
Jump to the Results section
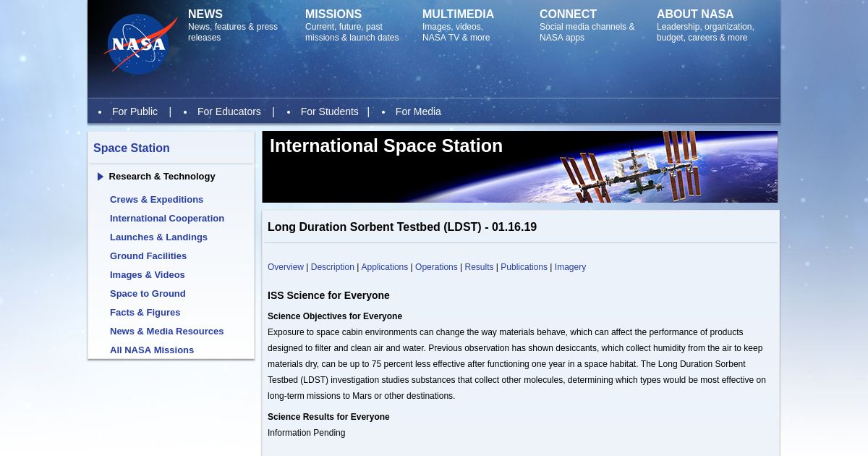(479, 267)
